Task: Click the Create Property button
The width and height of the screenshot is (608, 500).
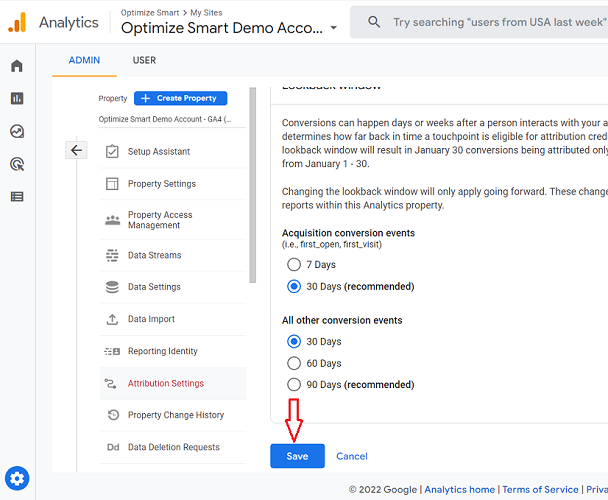Action: (180, 98)
